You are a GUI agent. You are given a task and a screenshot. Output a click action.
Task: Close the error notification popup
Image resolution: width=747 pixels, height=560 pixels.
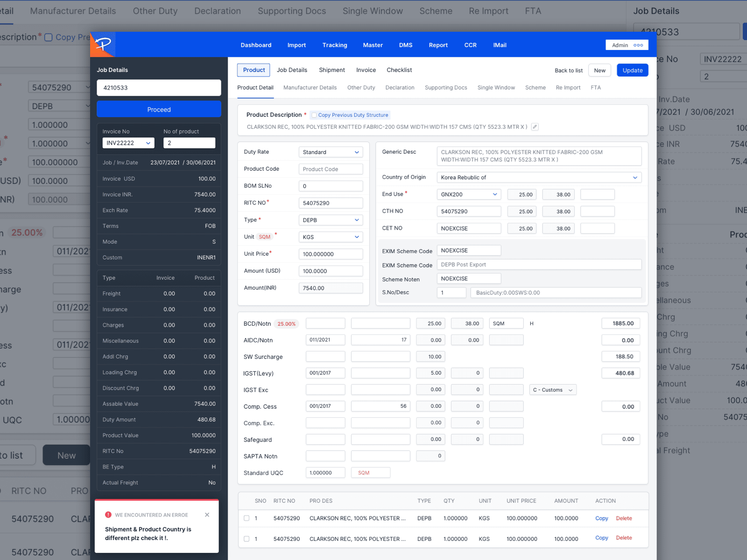[207, 515]
